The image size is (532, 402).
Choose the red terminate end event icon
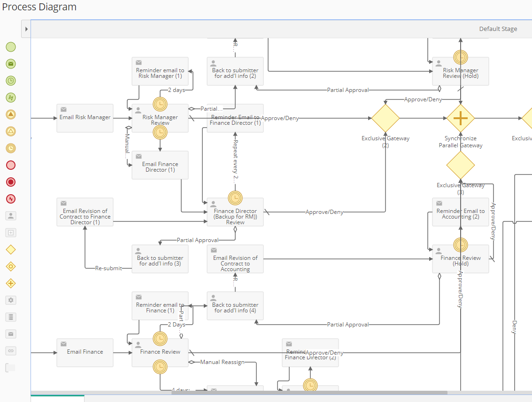11,182
